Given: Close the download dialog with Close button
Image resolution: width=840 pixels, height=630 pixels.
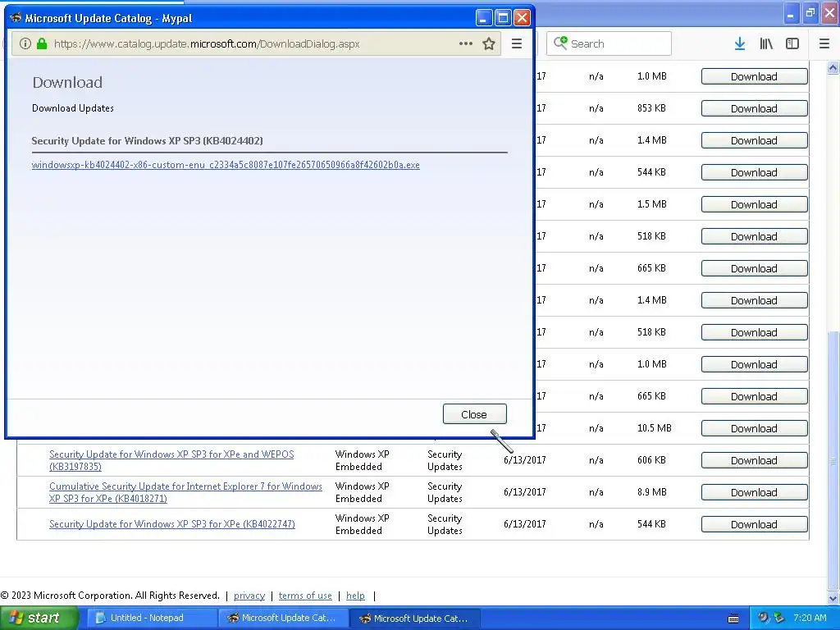Looking at the screenshot, I should [475, 414].
